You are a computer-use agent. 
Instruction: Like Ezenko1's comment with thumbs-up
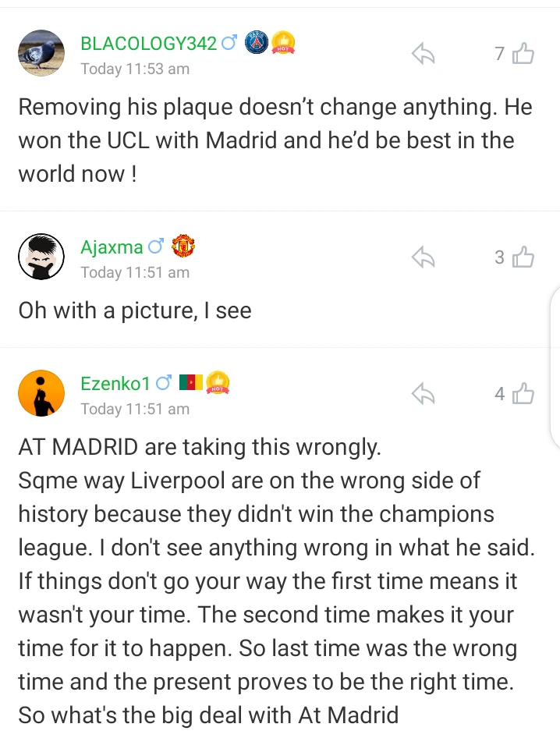pyautogui.click(x=523, y=394)
